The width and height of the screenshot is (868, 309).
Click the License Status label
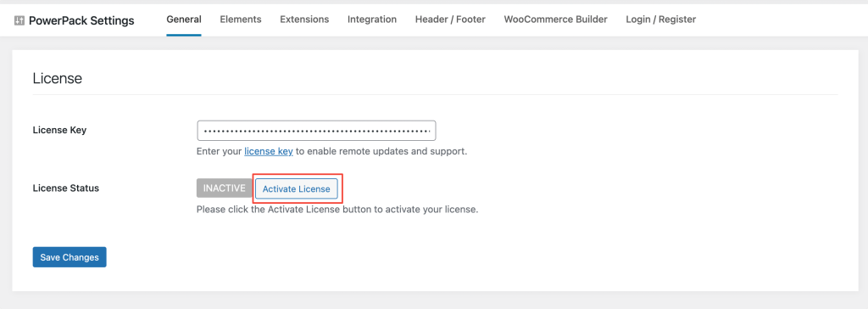[66, 188]
